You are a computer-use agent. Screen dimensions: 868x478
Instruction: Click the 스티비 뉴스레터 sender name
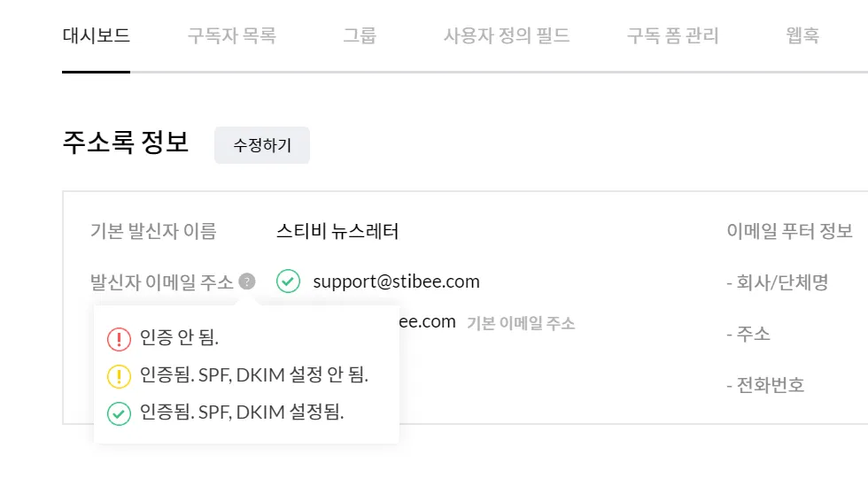click(x=337, y=231)
